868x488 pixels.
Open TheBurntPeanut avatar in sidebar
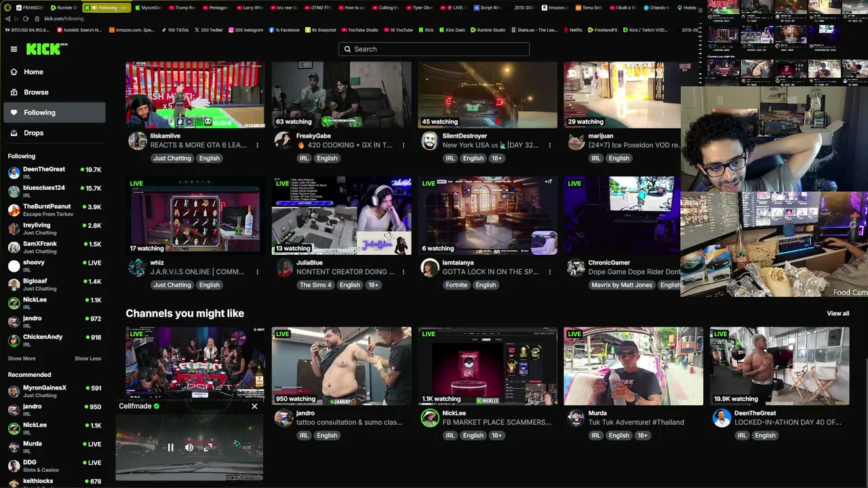tap(14, 210)
